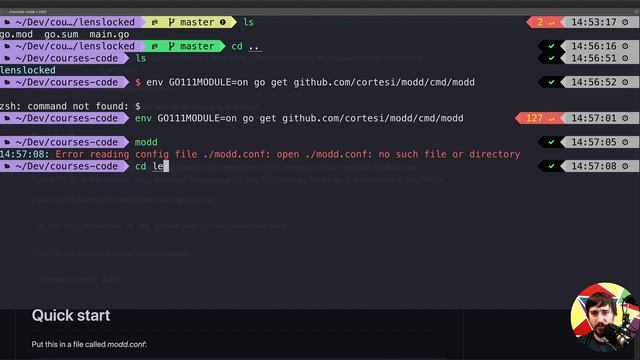The image size is (640, 360).
Task: Click the terminal window title bar
Action: [x=320, y=11]
